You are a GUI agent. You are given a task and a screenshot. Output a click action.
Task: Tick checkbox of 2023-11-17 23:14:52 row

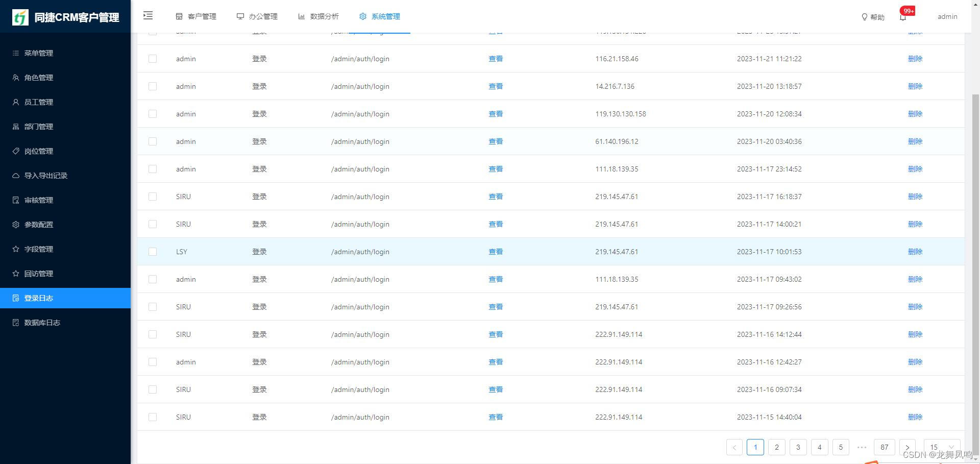(x=153, y=169)
